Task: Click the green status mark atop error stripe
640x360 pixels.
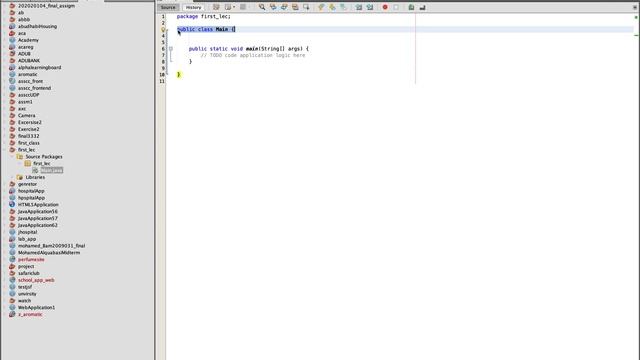Action: pos(636,17)
